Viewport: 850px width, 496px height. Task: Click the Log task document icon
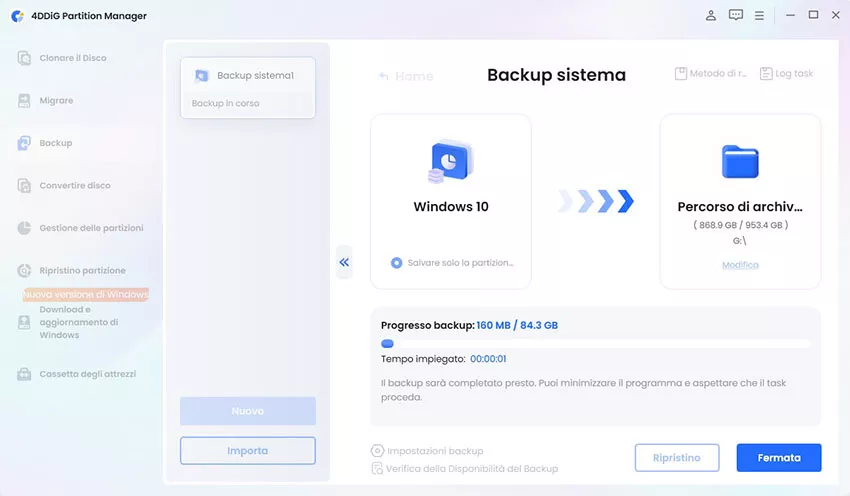click(x=766, y=74)
